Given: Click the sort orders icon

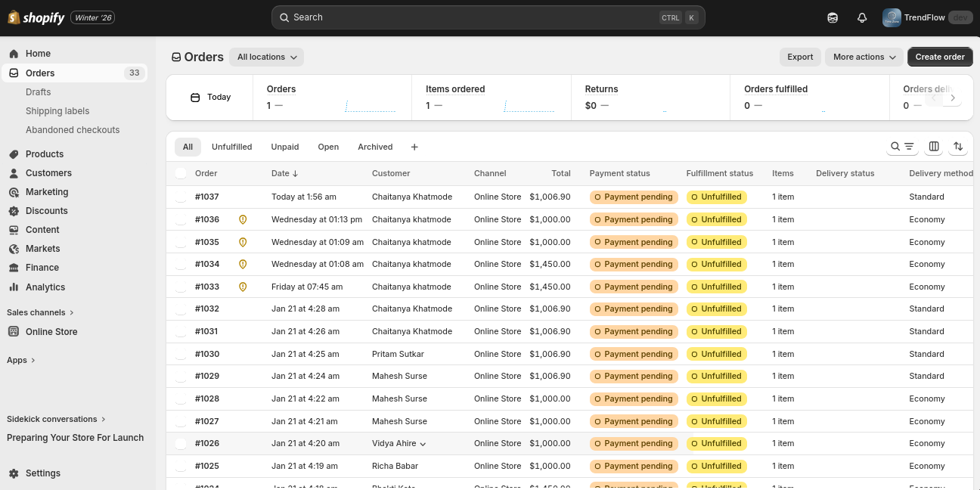Looking at the screenshot, I should click(x=958, y=147).
